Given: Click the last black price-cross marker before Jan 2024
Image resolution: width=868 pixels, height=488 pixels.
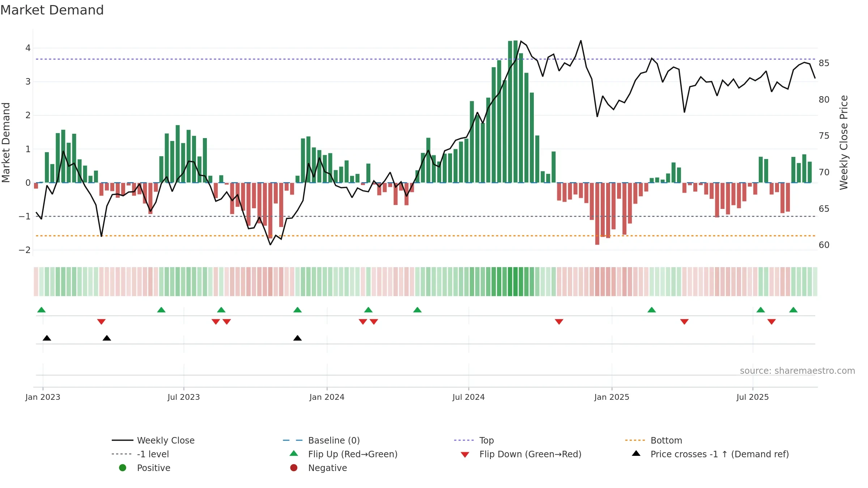Looking at the screenshot, I should coord(297,338).
